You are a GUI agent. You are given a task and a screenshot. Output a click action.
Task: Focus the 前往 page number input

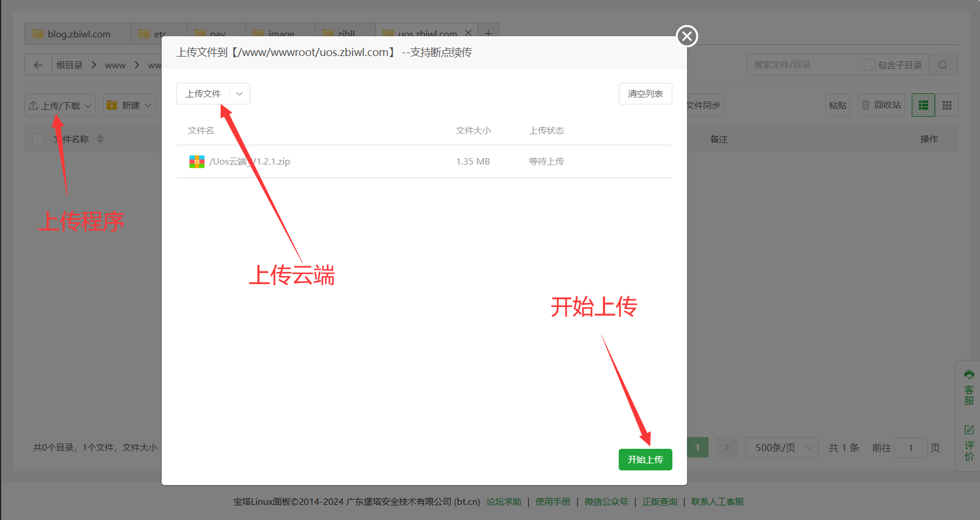(x=911, y=448)
